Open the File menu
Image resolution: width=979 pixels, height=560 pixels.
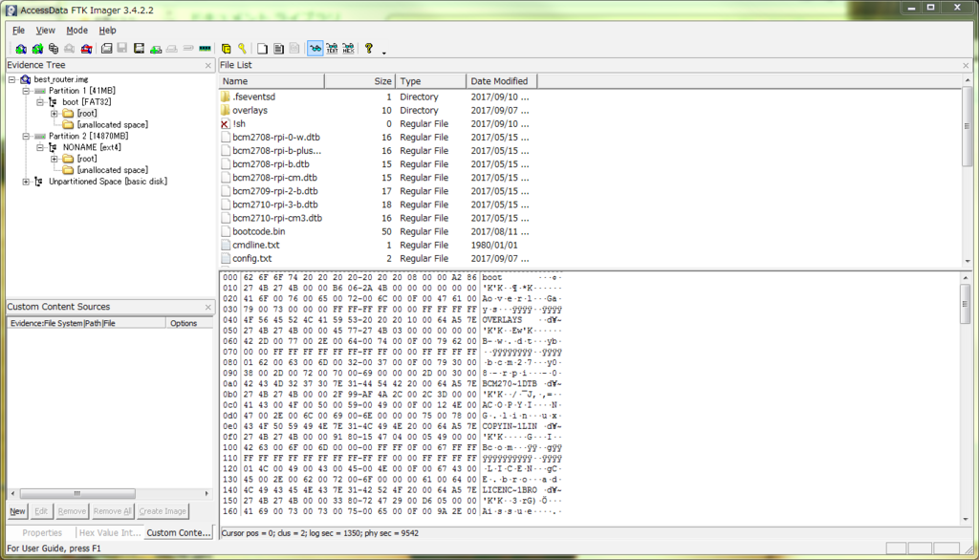coord(19,30)
